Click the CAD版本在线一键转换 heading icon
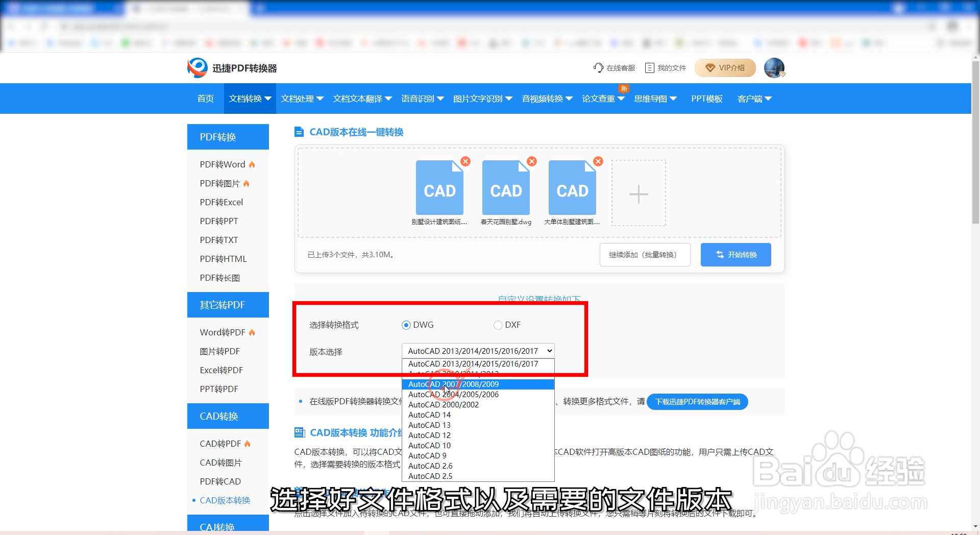 pyautogui.click(x=299, y=132)
